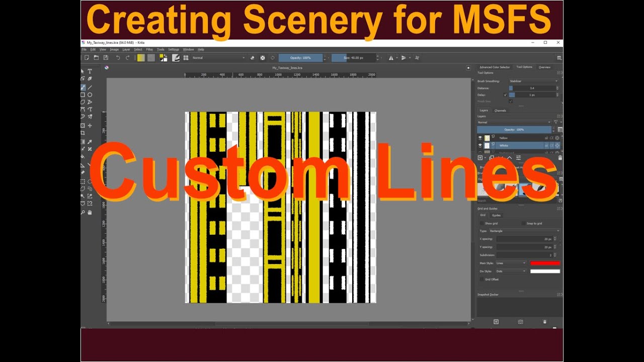The height and width of the screenshot is (362, 644).
Task: Adjust toolbar Opacity slider
Action: [x=300, y=58]
